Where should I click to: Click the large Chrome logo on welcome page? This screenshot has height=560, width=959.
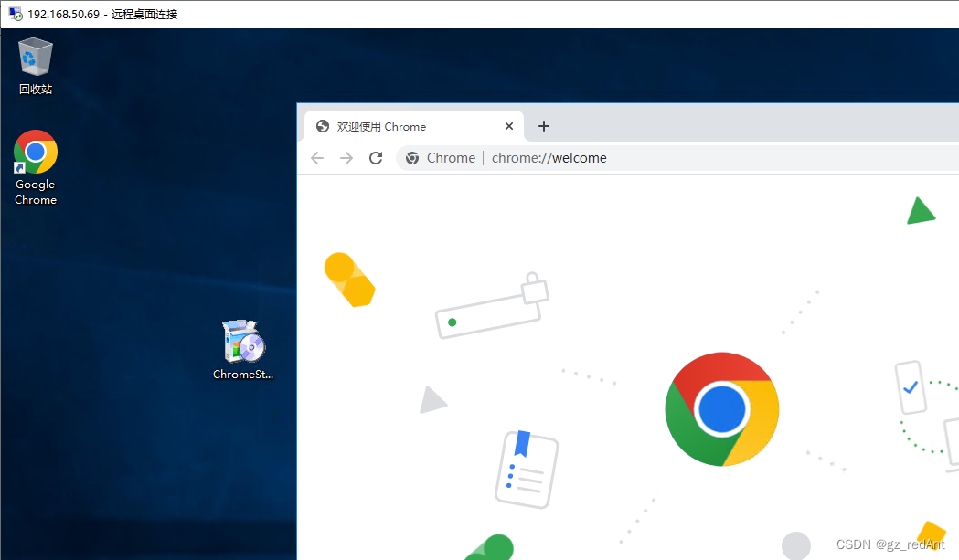tap(721, 409)
